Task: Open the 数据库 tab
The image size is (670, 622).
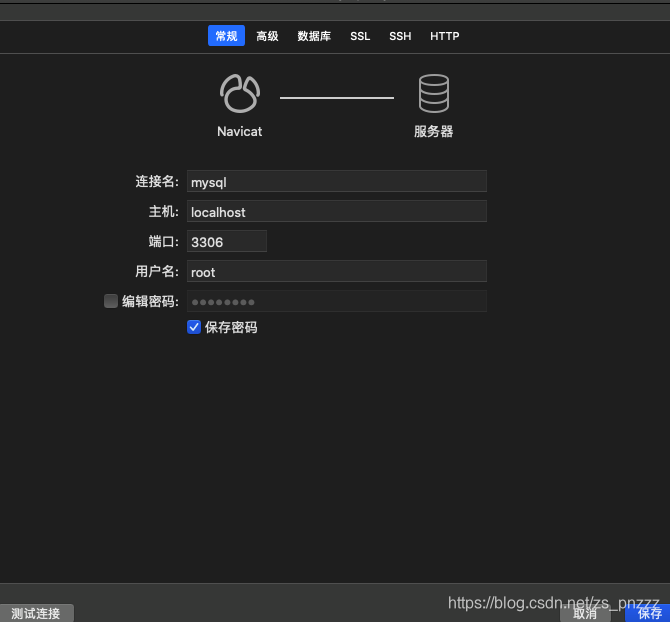Action: pyautogui.click(x=314, y=36)
